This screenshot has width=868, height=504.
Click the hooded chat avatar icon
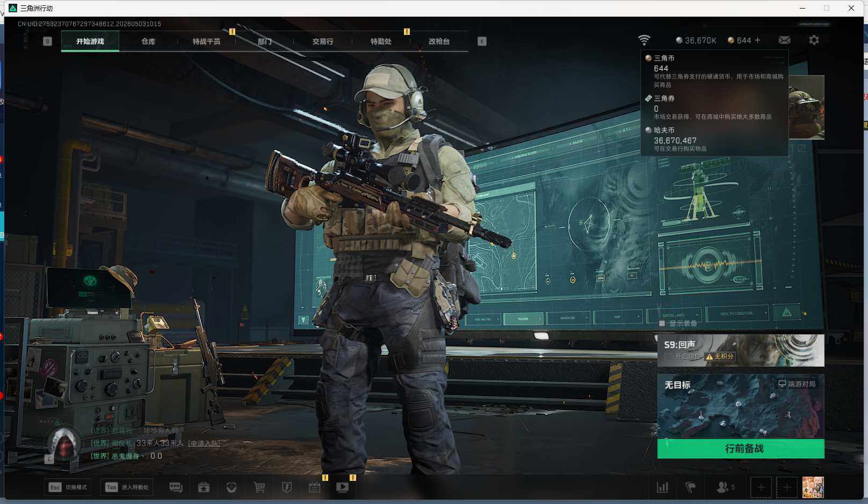pos(64,444)
